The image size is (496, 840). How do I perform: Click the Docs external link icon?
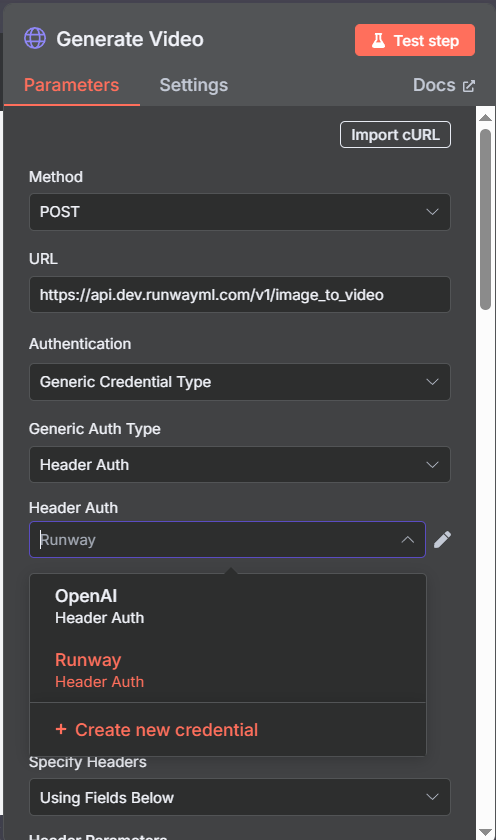click(x=469, y=86)
